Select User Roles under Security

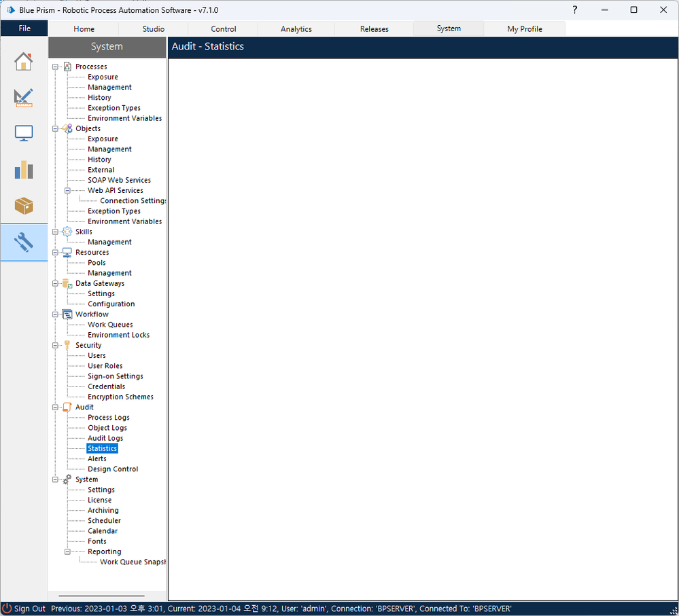tap(105, 366)
